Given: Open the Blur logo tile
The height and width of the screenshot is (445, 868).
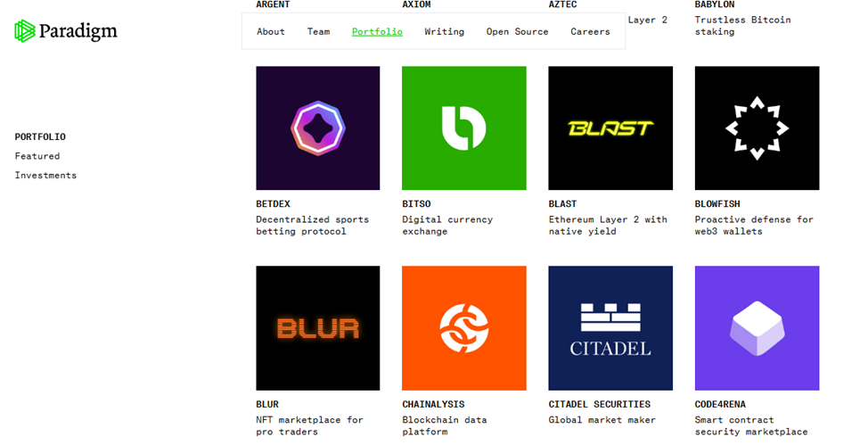Looking at the screenshot, I should (x=317, y=328).
